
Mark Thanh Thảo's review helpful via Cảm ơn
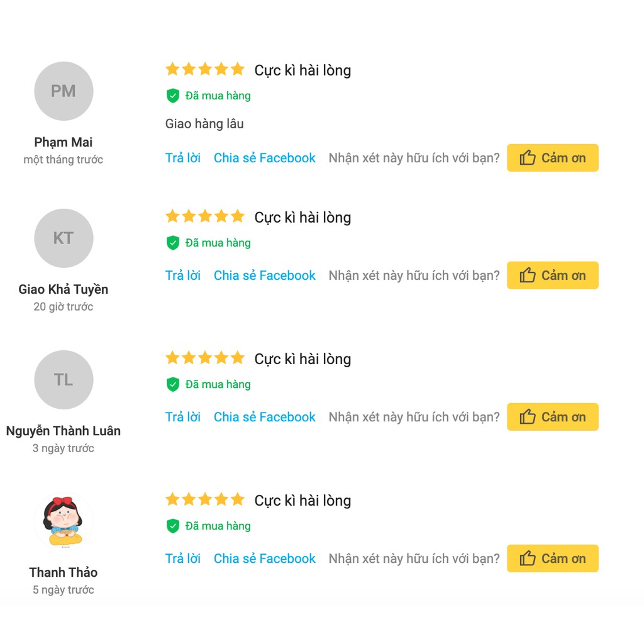[552, 558]
